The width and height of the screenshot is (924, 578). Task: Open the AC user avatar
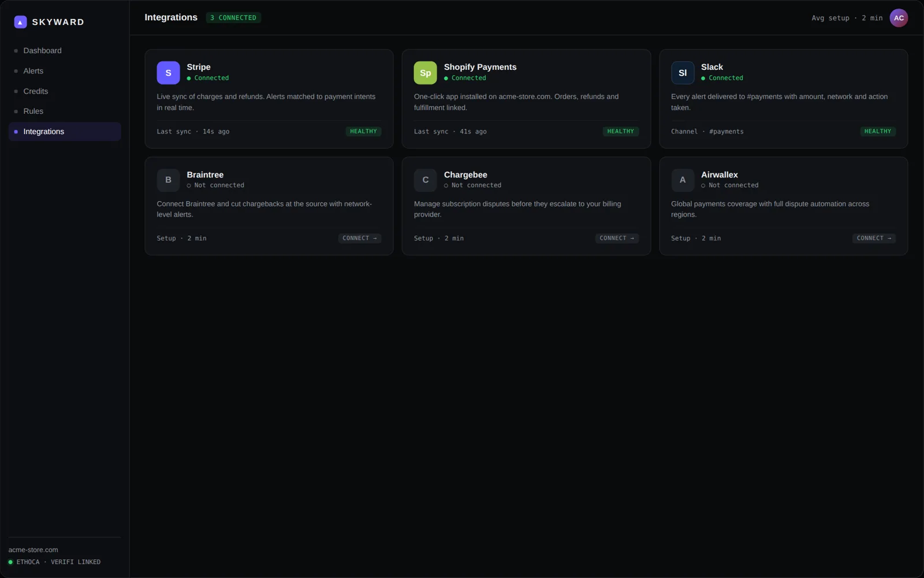899,18
